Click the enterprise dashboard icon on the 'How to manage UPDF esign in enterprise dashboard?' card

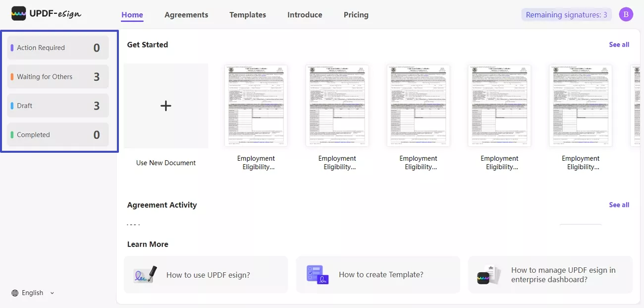pyautogui.click(x=489, y=275)
